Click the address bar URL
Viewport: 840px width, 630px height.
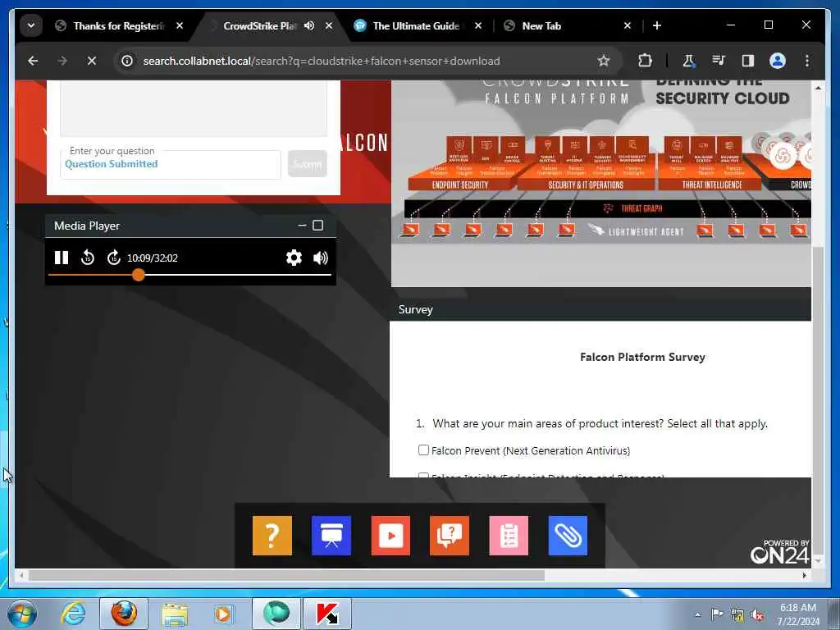tap(322, 61)
